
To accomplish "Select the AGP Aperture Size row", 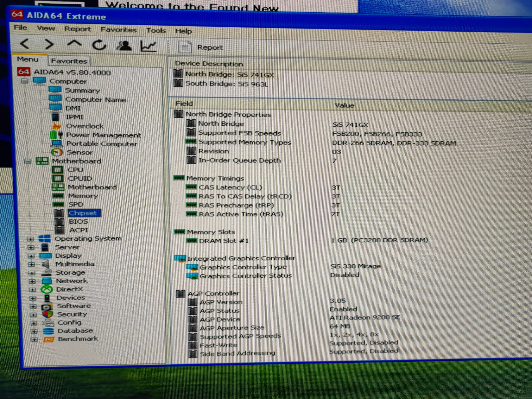I will [232, 328].
